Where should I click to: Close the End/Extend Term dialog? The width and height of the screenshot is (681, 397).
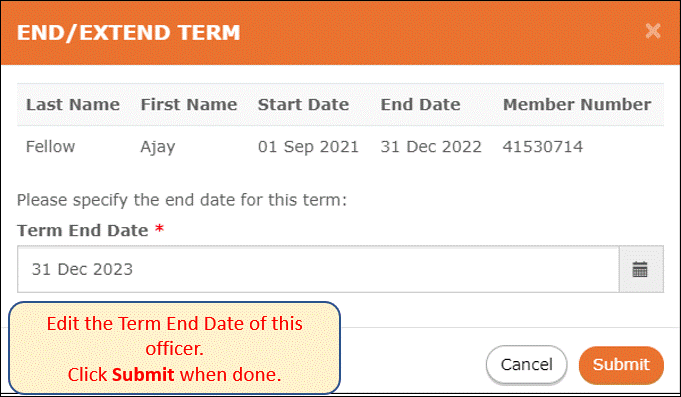pyautogui.click(x=653, y=31)
